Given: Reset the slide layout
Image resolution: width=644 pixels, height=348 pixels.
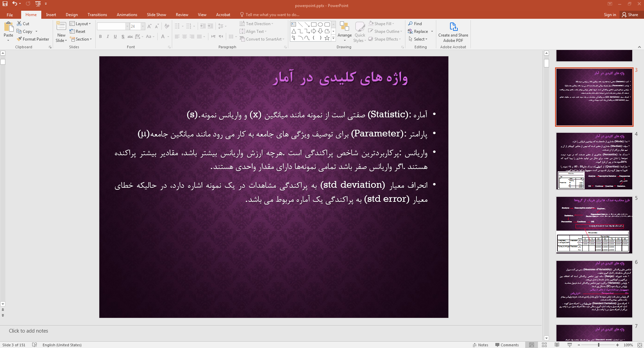Looking at the screenshot, I should coord(78,31).
